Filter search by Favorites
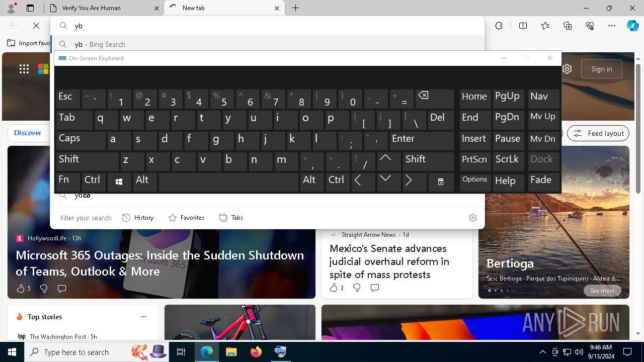This screenshot has width=644, height=362. [x=186, y=218]
